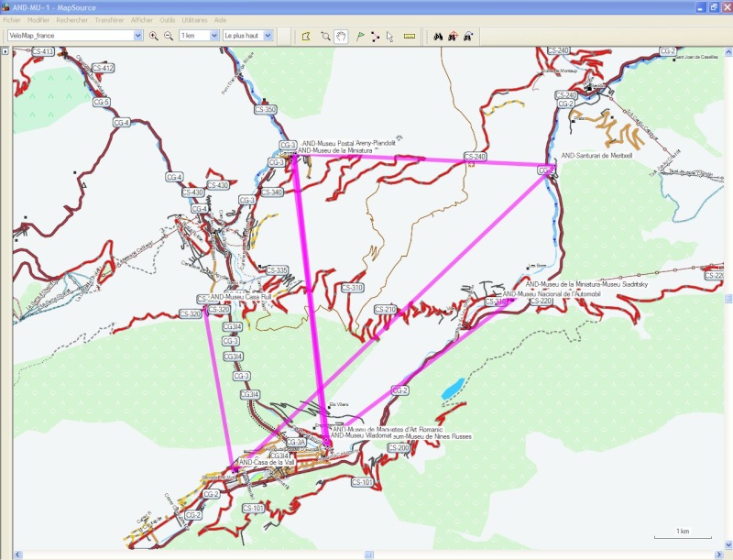Select the zoom tool in the toolbar
Image resolution: width=733 pixels, height=560 pixels.
pyautogui.click(x=325, y=36)
